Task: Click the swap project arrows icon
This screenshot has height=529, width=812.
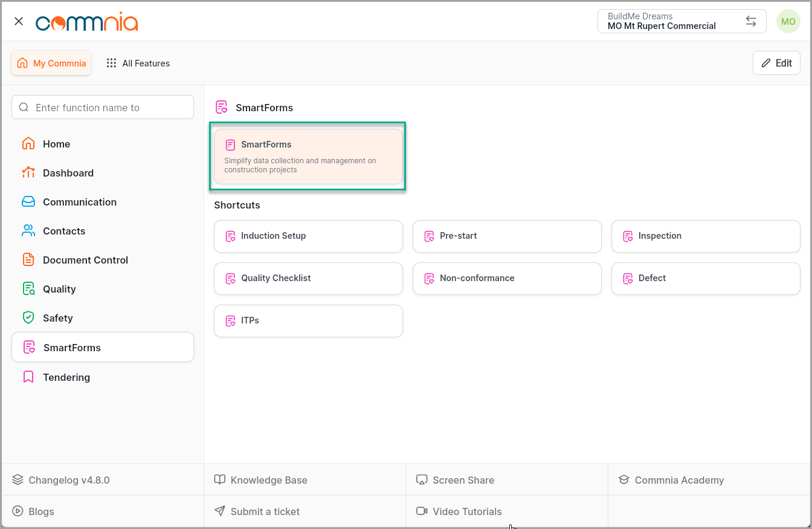Action: (750, 21)
